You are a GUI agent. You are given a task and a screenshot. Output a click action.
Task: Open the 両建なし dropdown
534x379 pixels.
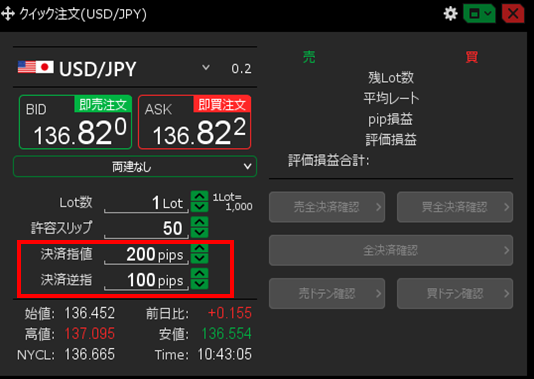[x=135, y=167]
